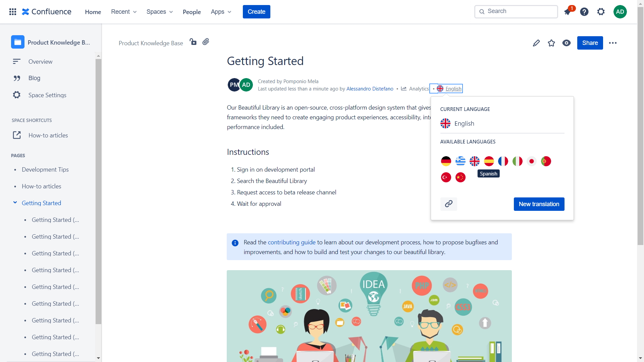Open the Spaces dropdown menu
Image resolution: width=644 pixels, height=362 pixels.
pyautogui.click(x=160, y=12)
